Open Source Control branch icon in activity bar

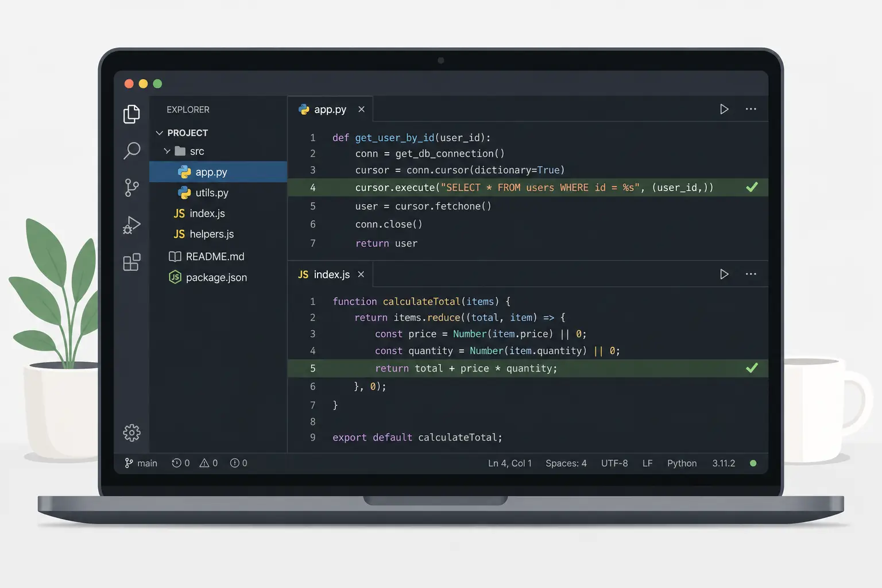(x=131, y=188)
